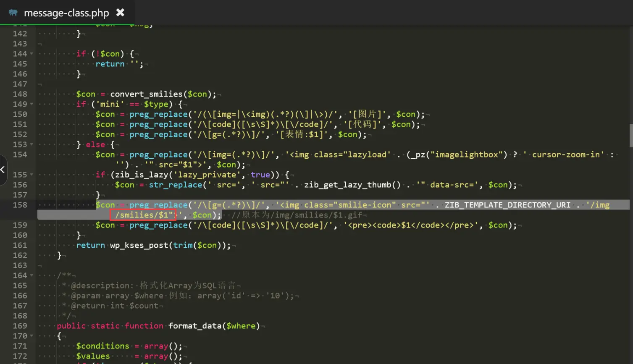Collapse the doc comment starting at line 164
633x364 pixels.
tap(32, 275)
